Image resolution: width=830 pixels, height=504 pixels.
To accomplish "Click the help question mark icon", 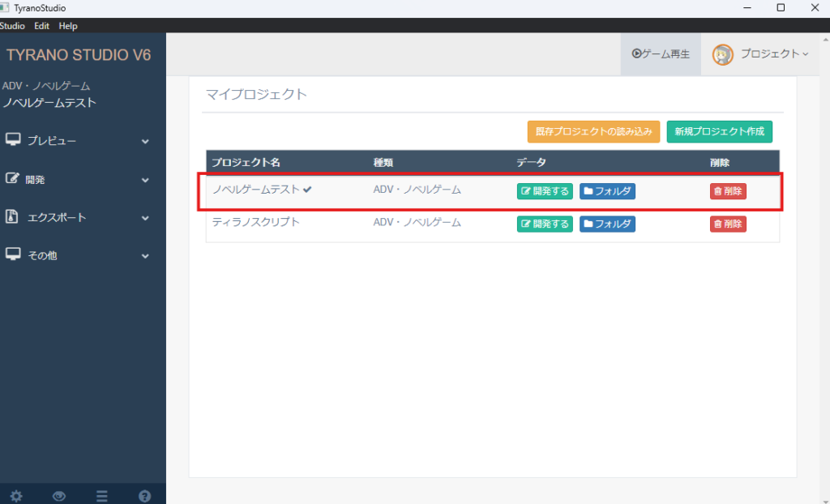I will 144,496.
